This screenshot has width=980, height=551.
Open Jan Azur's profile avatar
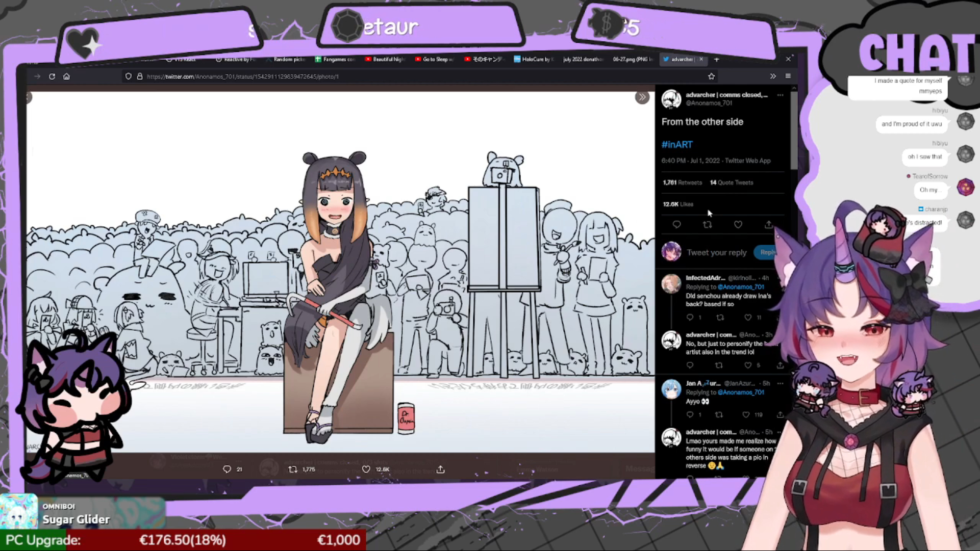coord(671,389)
